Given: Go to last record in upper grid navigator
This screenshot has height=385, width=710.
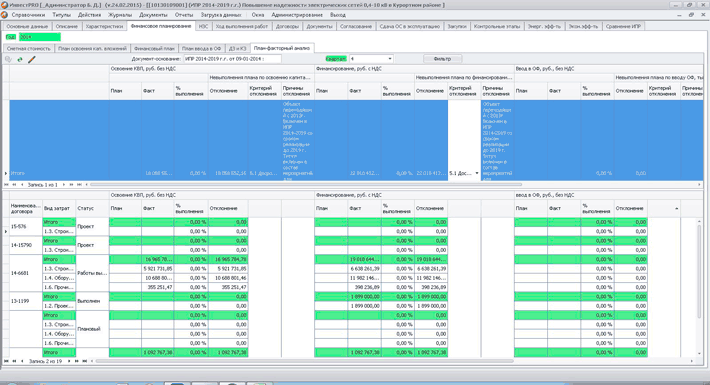Looking at the screenshot, I should [79, 185].
